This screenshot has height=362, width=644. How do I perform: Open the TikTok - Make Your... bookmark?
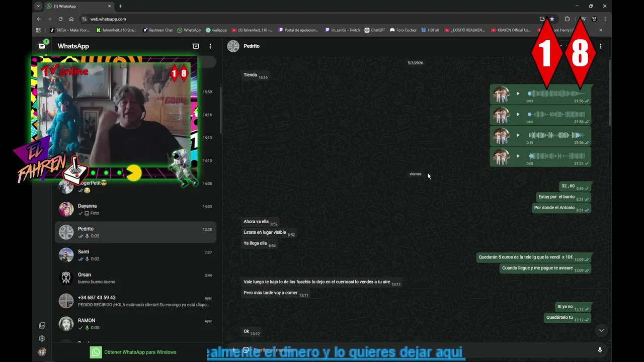(69, 30)
